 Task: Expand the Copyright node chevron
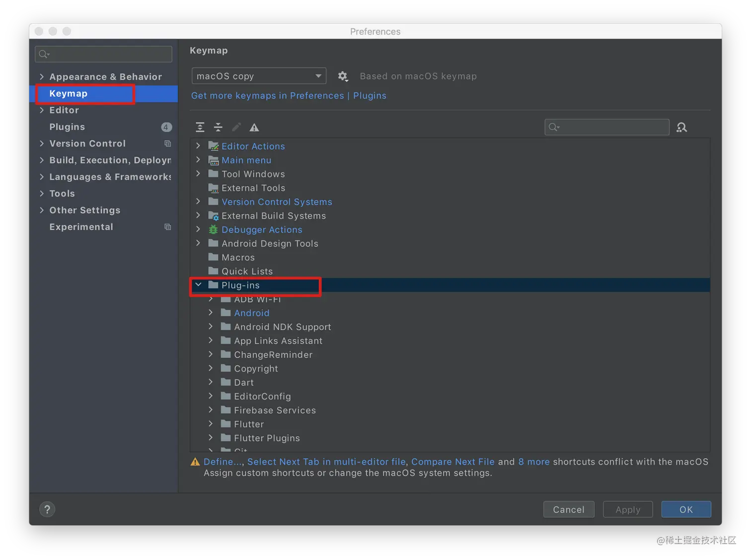coord(211,368)
